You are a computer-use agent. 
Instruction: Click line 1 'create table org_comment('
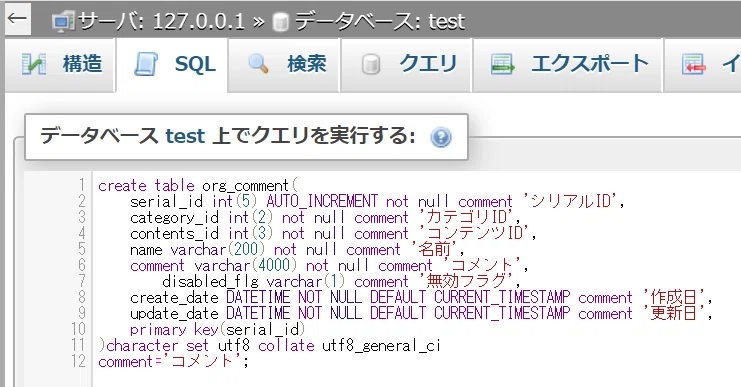tap(198, 186)
